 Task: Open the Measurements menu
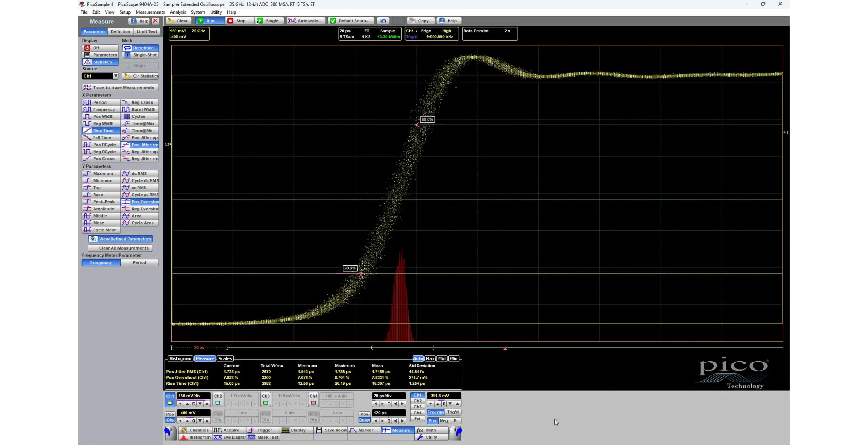coord(150,12)
